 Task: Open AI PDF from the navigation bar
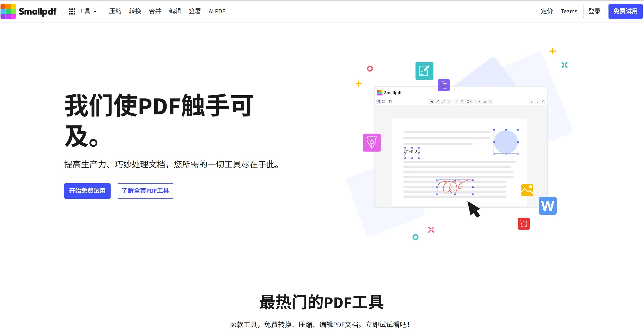[x=217, y=11]
